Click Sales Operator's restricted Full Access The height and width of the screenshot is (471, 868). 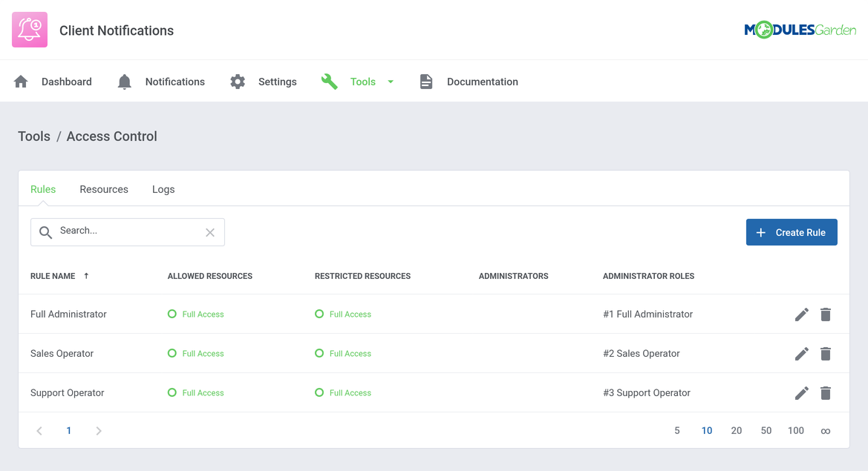[x=343, y=353]
